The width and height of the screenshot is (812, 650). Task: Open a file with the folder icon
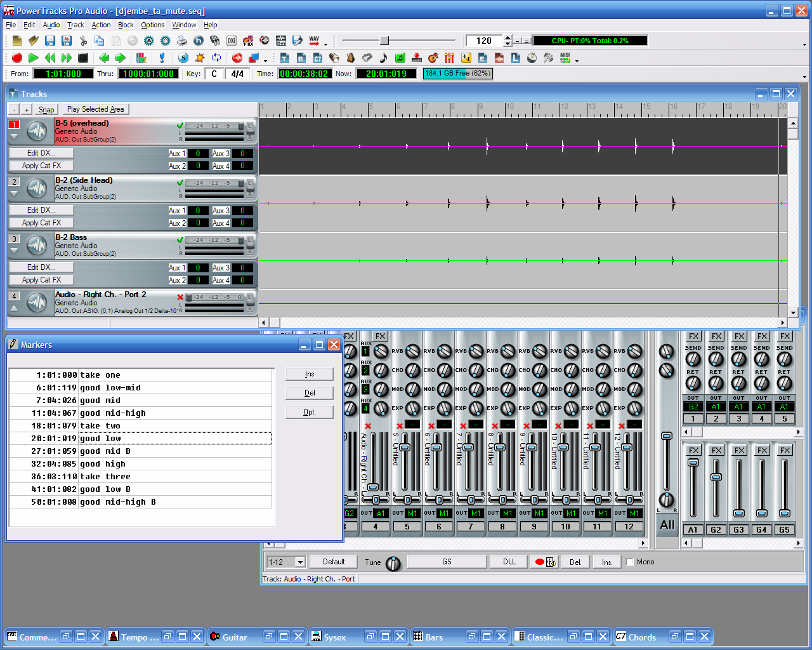click(33, 41)
